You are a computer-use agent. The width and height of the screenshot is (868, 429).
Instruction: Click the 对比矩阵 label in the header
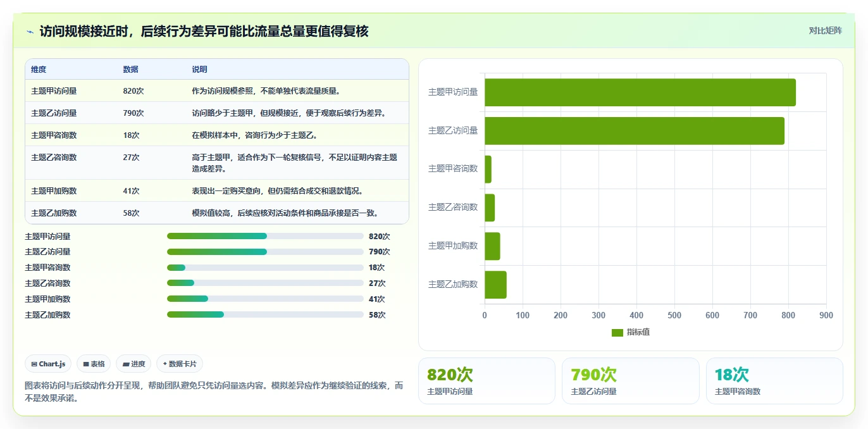tap(826, 30)
